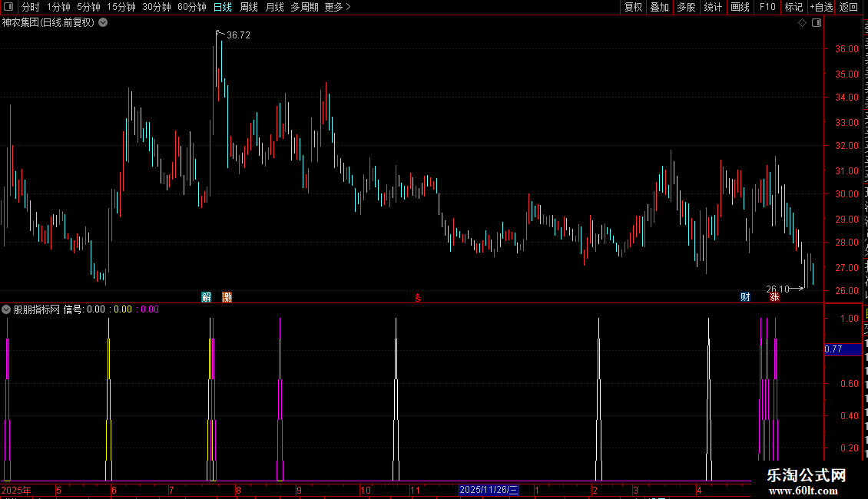868x499 pixels.
Task: Expand the 股朋指标网 indicator dropdown
Action: [6, 309]
